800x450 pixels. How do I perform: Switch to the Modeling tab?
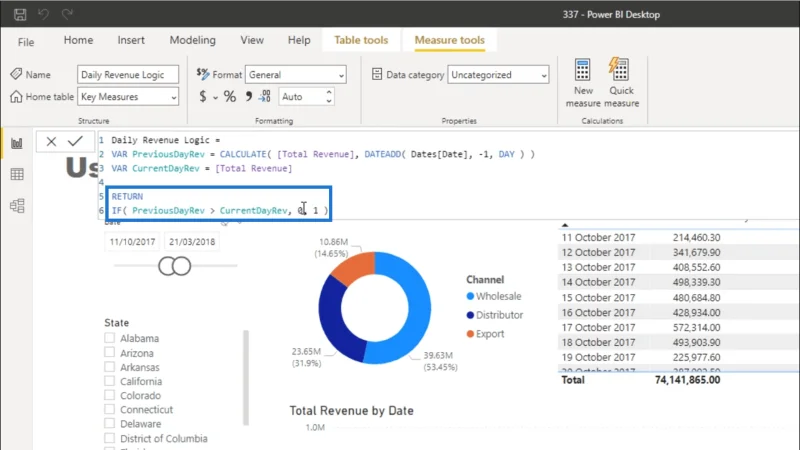tap(192, 40)
